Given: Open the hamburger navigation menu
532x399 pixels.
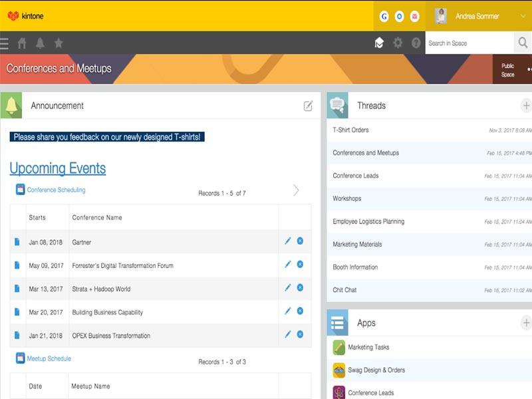Looking at the screenshot, I should [x=5, y=43].
